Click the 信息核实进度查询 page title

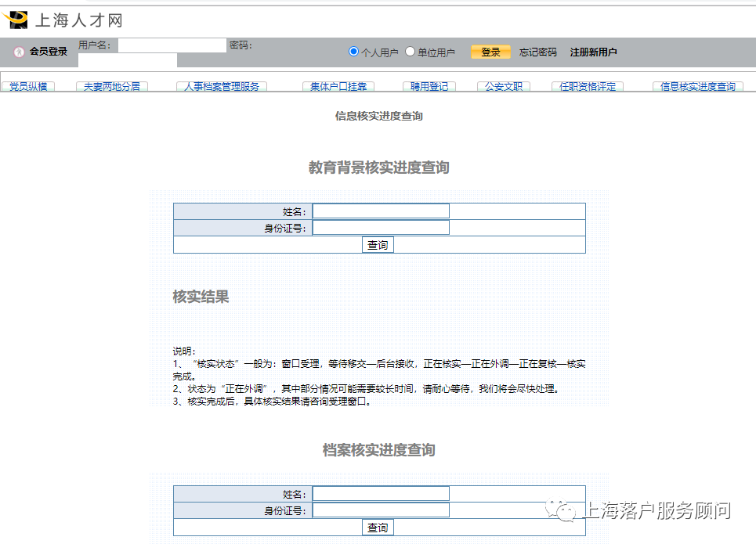379,116
